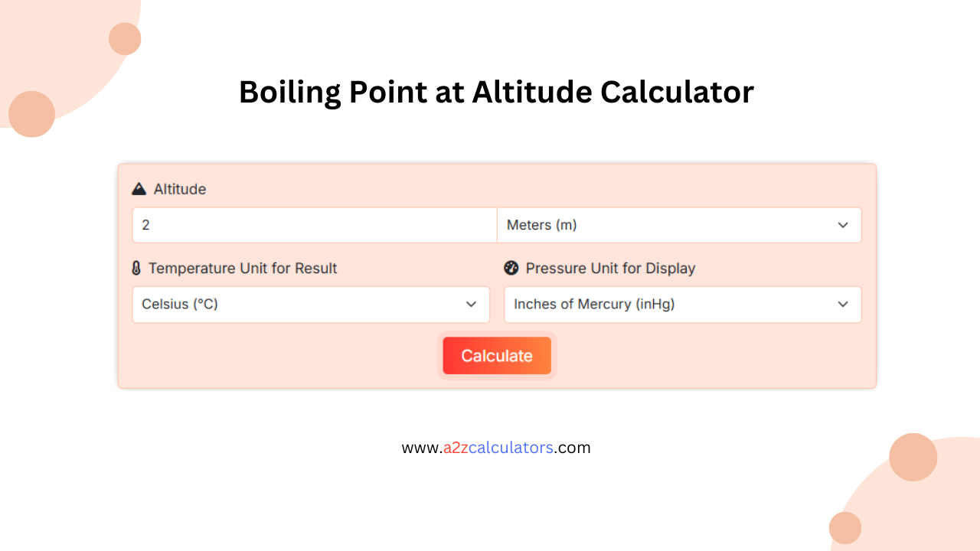The image size is (980, 551).
Task: Click the Temperature Unit for Result label
Action: (x=243, y=268)
